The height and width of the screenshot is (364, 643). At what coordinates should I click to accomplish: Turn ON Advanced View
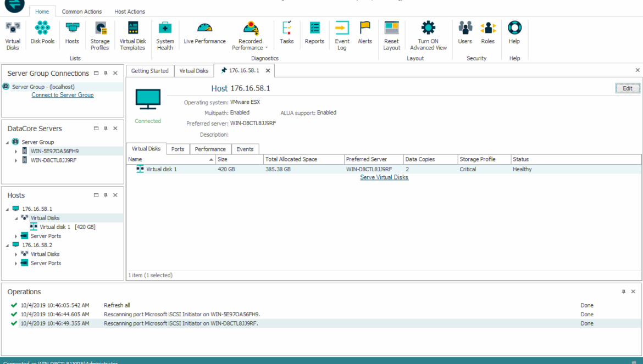428,36
